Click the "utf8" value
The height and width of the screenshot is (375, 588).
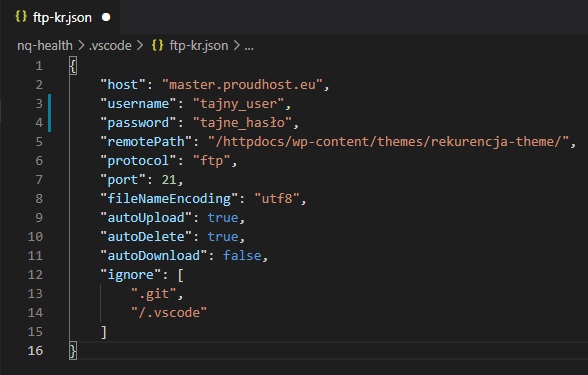pos(277,198)
